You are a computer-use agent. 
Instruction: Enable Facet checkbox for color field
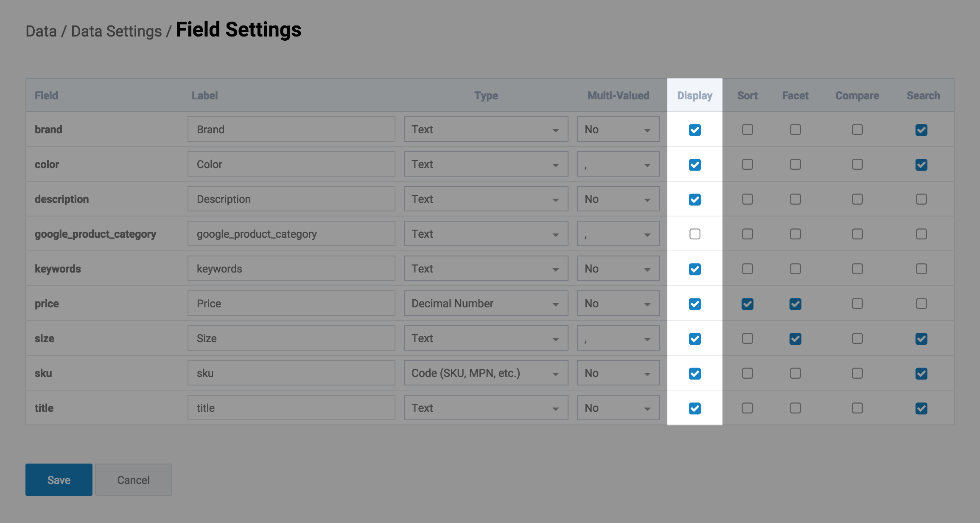(795, 164)
